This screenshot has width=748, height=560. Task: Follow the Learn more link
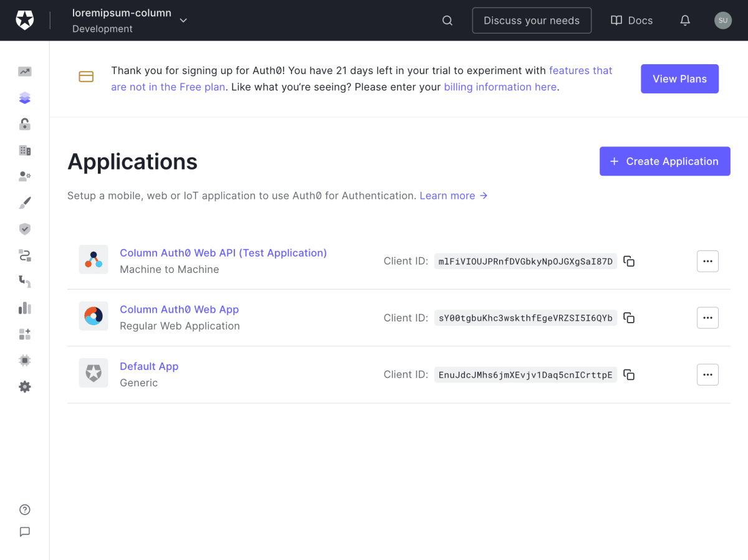pyautogui.click(x=454, y=196)
